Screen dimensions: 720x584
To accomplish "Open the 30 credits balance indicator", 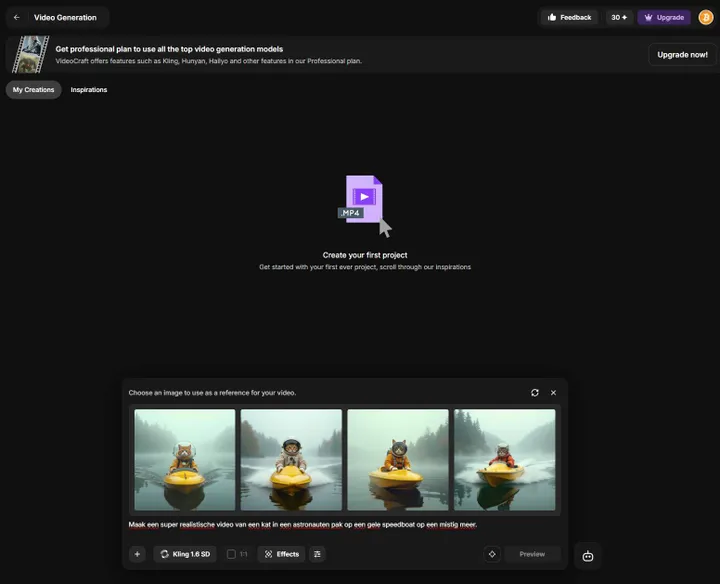I will coord(619,17).
